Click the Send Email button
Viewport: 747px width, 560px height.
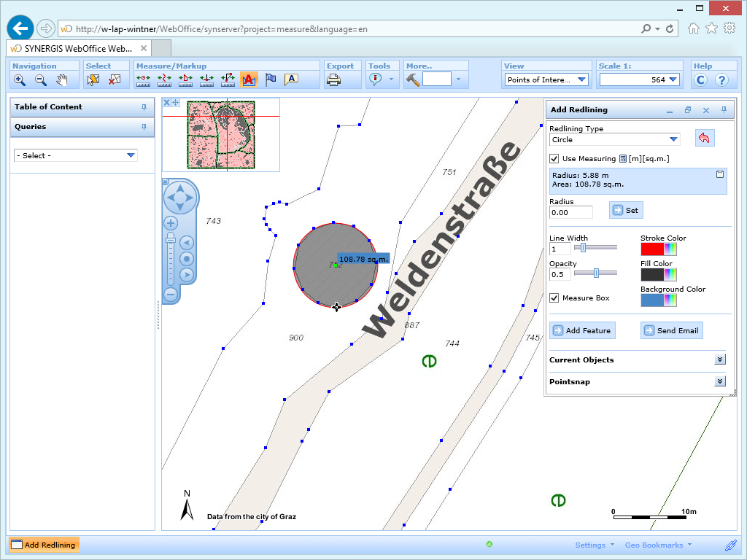pos(671,330)
